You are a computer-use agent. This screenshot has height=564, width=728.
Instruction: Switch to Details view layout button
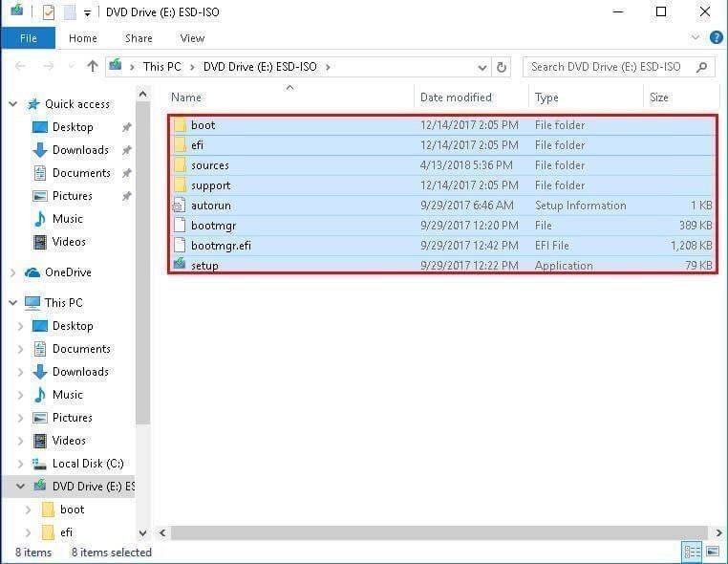click(x=693, y=552)
